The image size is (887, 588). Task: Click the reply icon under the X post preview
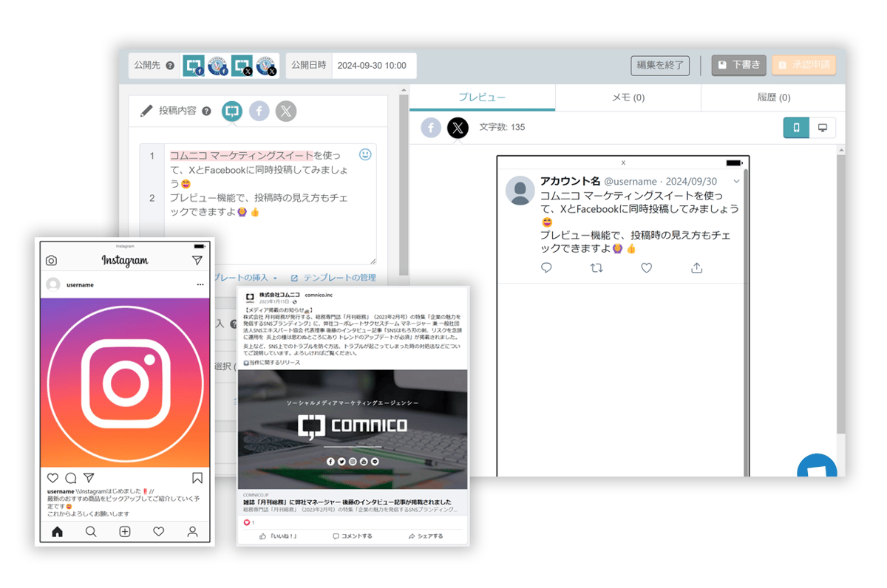coord(546,268)
